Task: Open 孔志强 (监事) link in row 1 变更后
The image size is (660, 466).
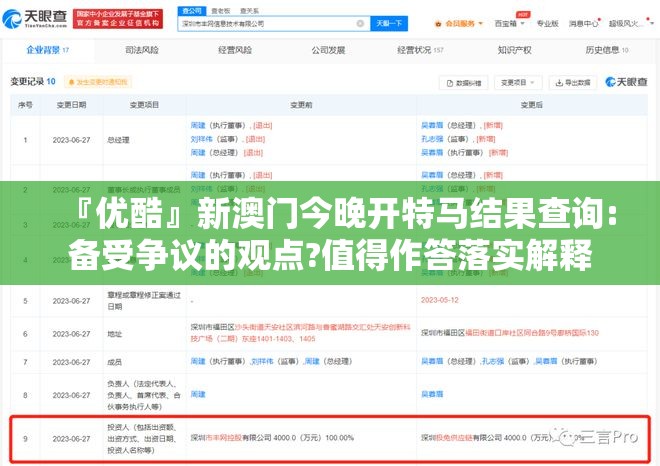Action: [x=432, y=139]
